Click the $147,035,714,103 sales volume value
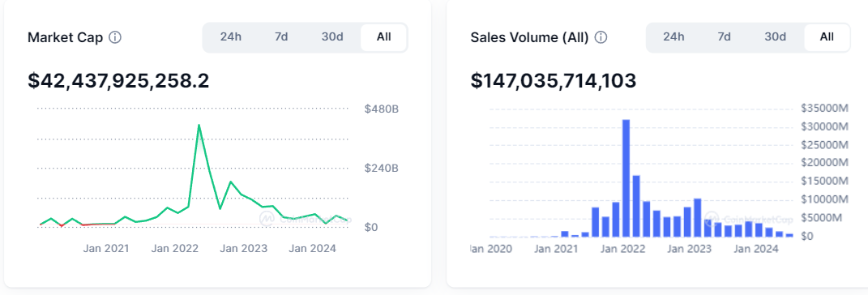The height and width of the screenshot is (295, 868). [554, 81]
